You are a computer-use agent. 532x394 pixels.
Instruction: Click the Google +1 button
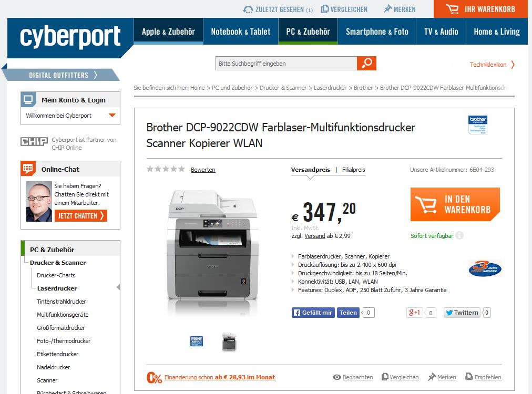414,313
